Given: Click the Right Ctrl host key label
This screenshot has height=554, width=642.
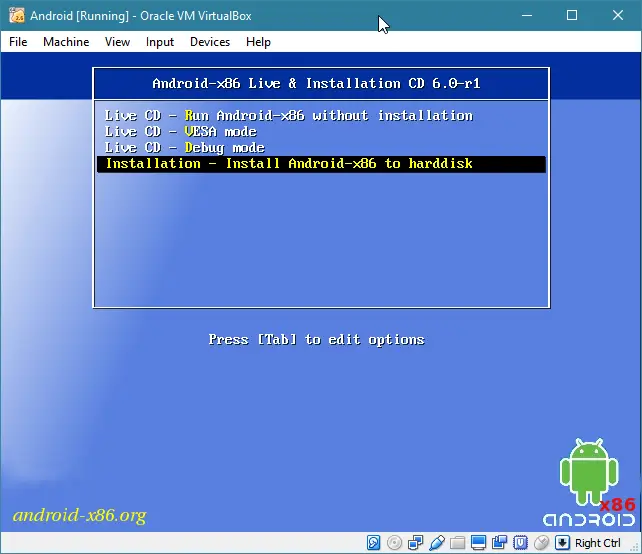Looking at the screenshot, I should (598, 543).
